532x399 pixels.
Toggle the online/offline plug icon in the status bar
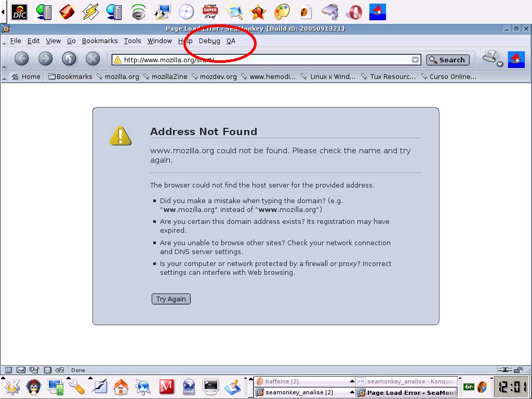point(504,370)
